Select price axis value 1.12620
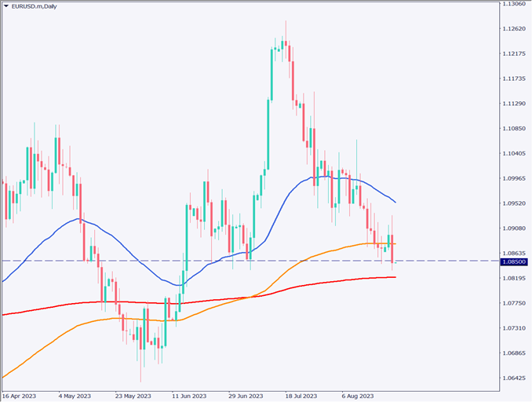Viewport: 532px width, 402px height. [514, 29]
